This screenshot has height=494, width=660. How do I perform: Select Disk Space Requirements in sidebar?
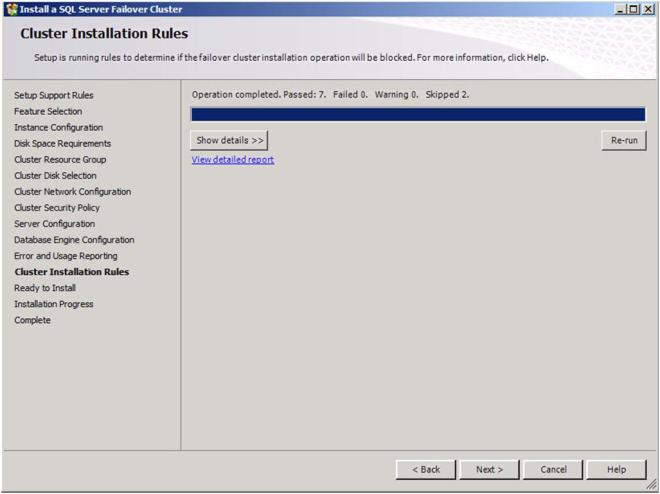[62, 144]
